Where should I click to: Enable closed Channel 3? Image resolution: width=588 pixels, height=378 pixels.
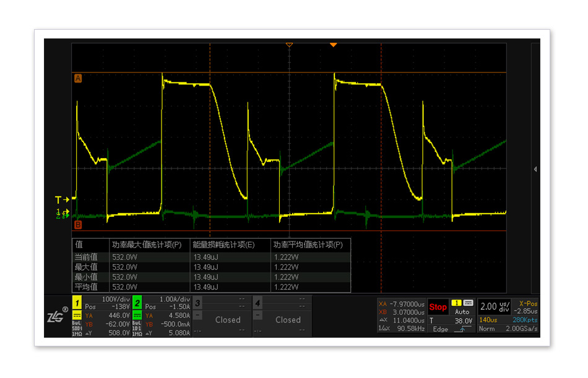227,320
